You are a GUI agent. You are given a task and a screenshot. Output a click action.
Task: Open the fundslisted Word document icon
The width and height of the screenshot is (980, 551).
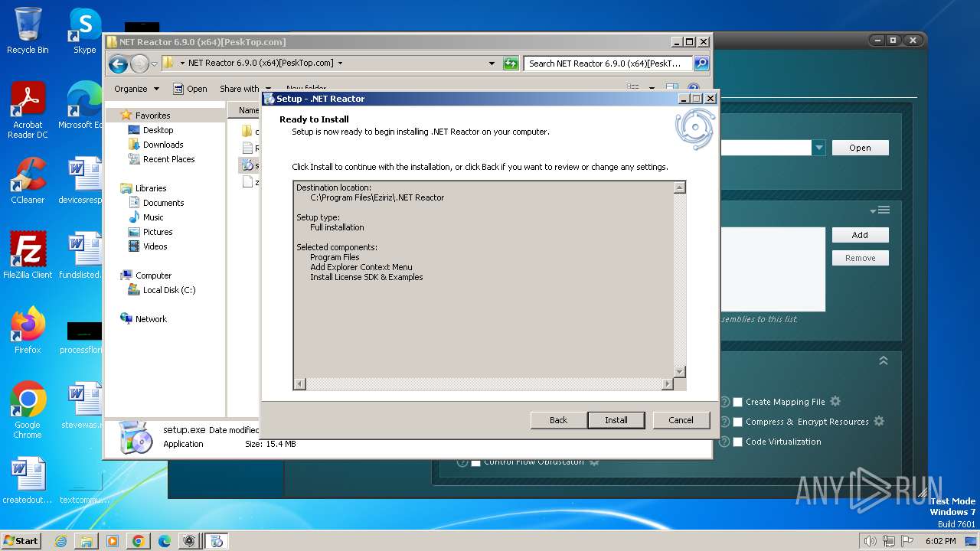81,255
